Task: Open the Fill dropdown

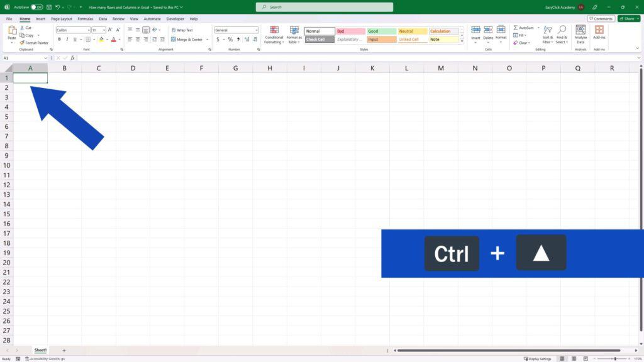Action: pyautogui.click(x=520, y=35)
